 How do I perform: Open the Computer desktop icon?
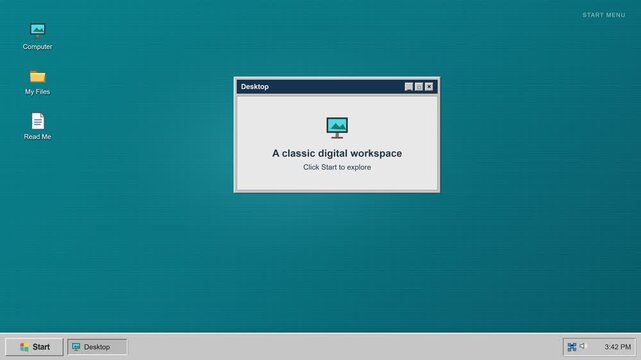38,31
